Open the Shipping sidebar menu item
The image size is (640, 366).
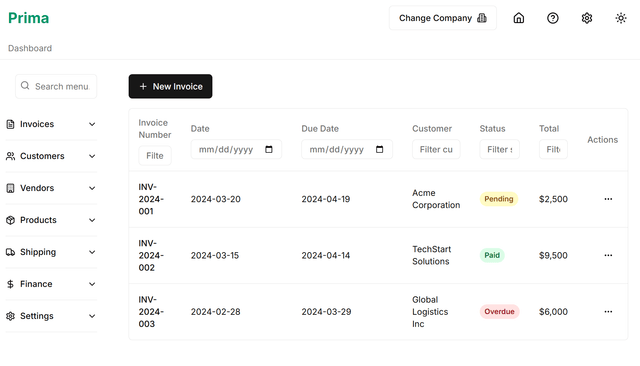point(51,252)
